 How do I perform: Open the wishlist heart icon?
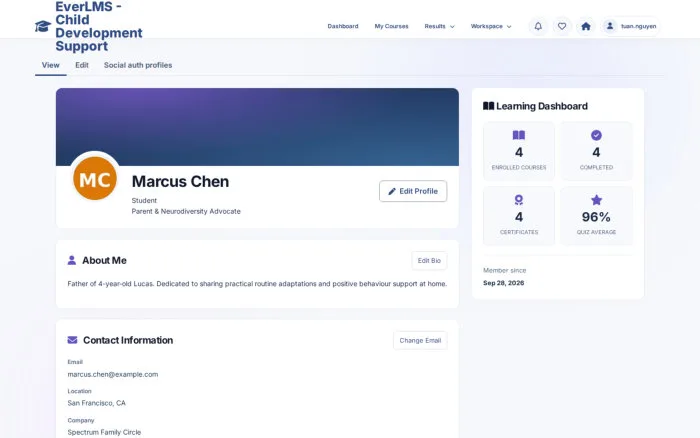click(x=562, y=26)
